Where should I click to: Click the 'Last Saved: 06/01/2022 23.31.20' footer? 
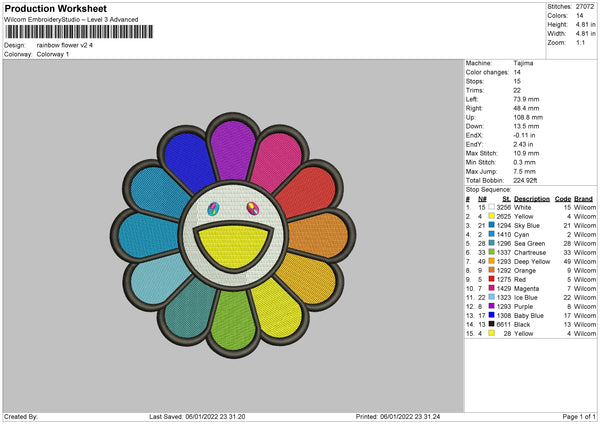tap(197, 416)
